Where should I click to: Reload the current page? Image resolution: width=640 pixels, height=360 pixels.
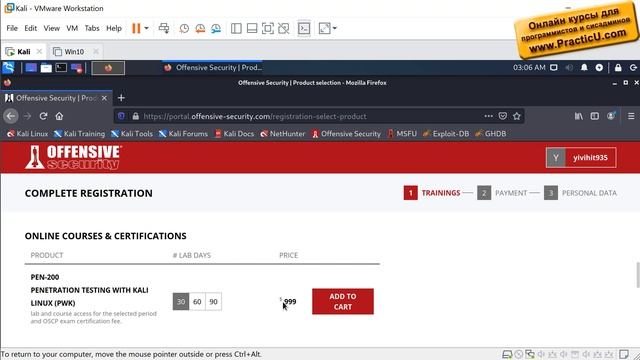pos(43,116)
